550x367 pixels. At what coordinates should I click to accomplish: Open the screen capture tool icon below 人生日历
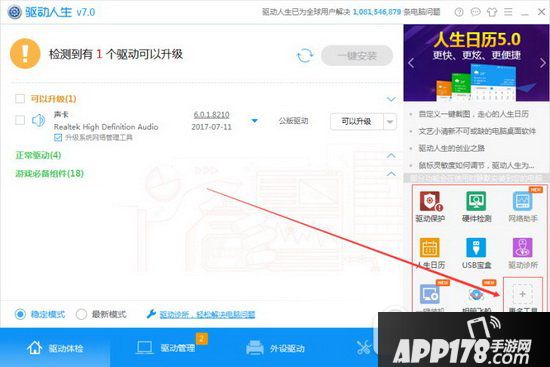click(430, 295)
